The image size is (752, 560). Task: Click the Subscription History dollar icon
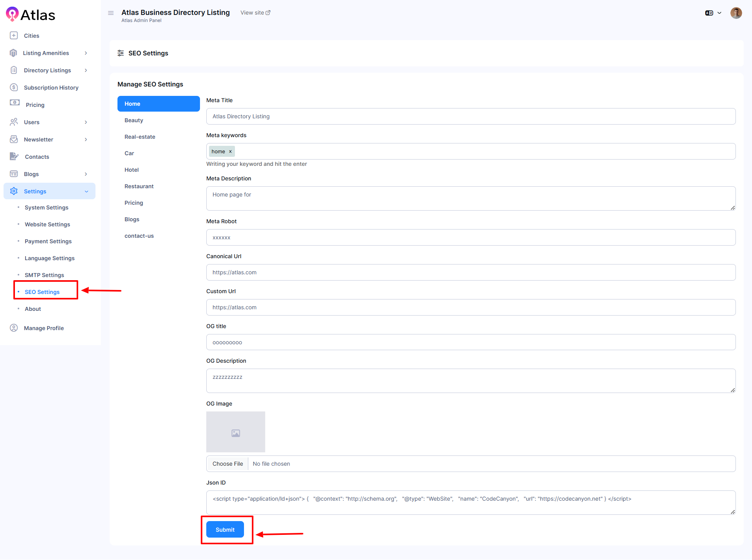(14, 87)
